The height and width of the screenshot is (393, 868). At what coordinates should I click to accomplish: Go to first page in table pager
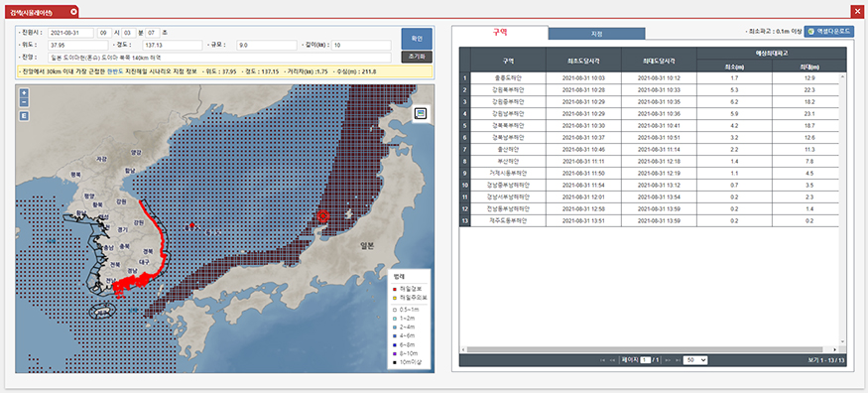pos(603,360)
